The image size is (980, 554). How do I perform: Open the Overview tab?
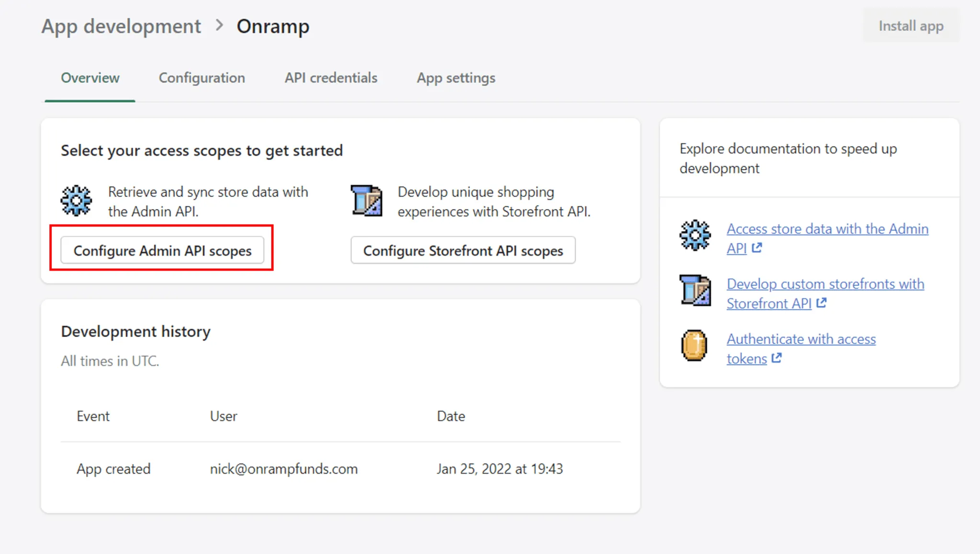pyautogui.click(x=90, y=78)
